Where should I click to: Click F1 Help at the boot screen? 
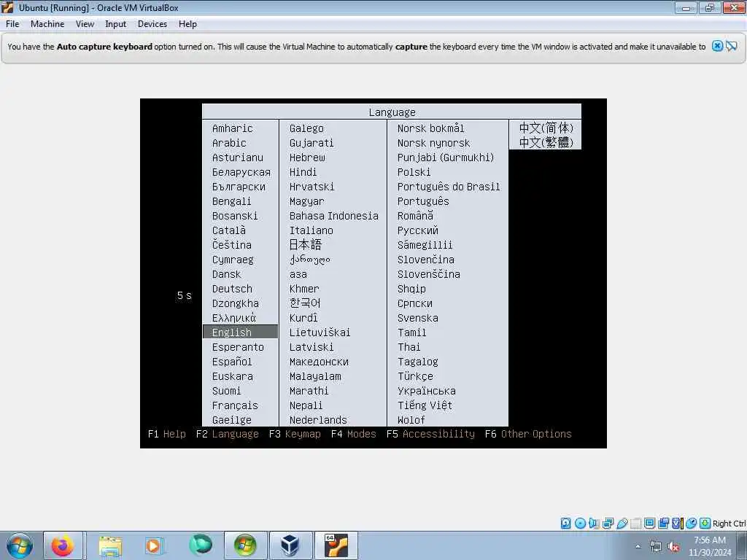pos(167,434)
